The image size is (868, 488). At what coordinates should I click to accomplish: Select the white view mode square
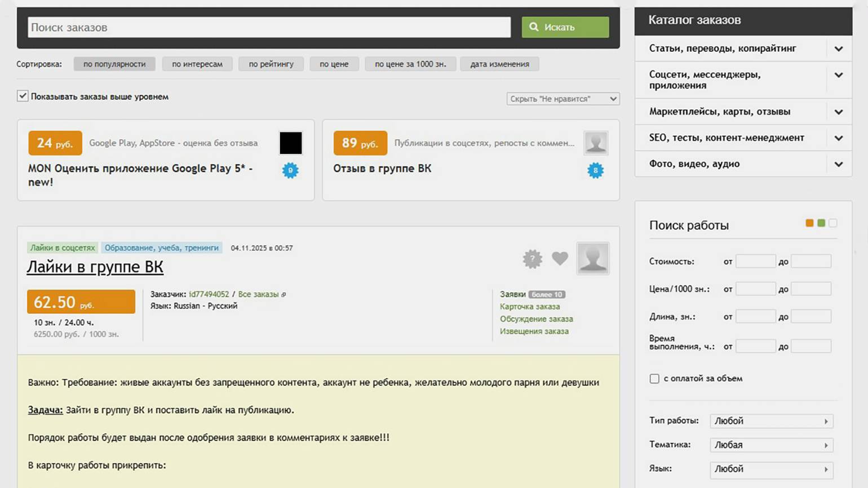[833, 223]
